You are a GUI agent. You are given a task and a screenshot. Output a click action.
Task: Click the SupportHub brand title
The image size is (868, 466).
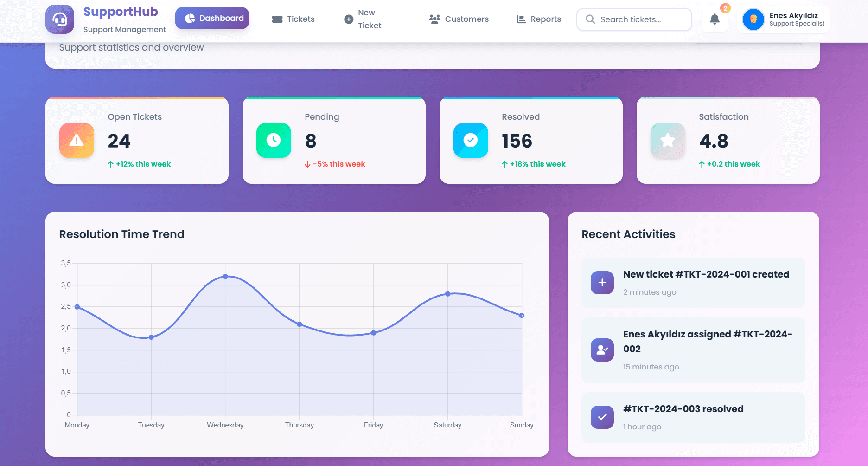click(121, 12)
